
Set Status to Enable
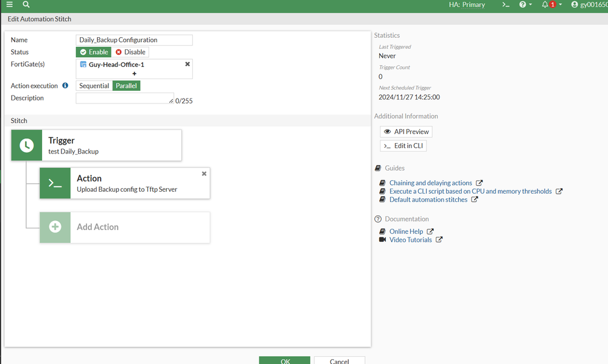[94, 52]
